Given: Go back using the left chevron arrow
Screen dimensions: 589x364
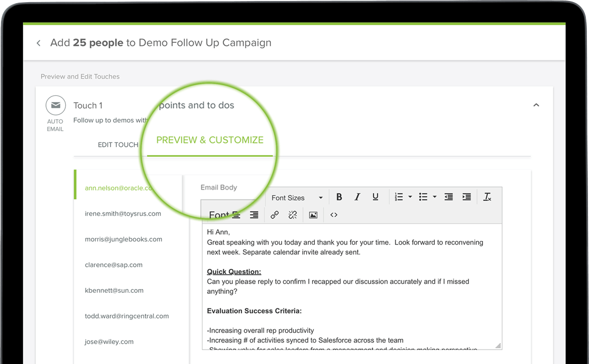Looking at the screenshot, I should (39, 43).
